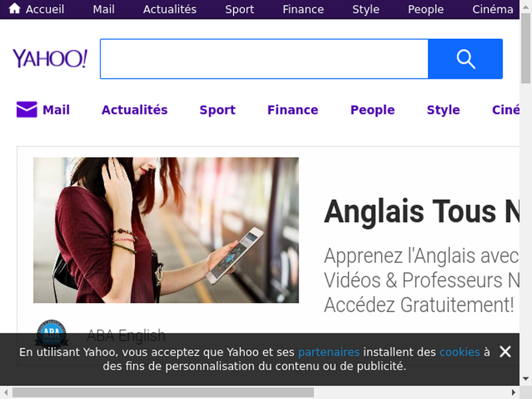Focus the Yahoo search input field
The image size is (532, 399).
pos(264,59)
